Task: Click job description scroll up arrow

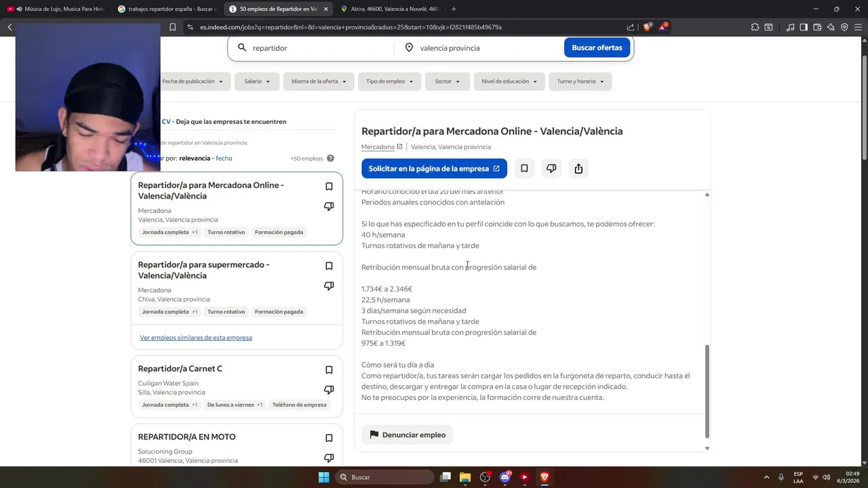Action: click(x=707, y=195)
